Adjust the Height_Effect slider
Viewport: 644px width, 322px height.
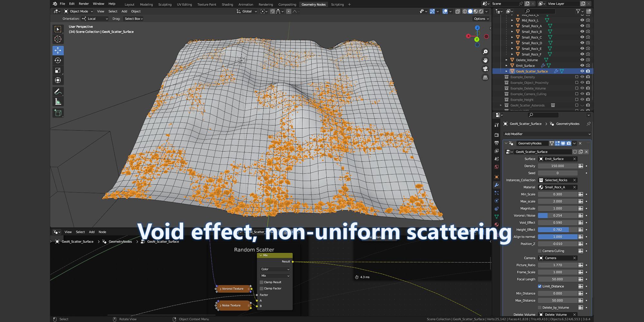pyautogui.click(x=558, y=230)
